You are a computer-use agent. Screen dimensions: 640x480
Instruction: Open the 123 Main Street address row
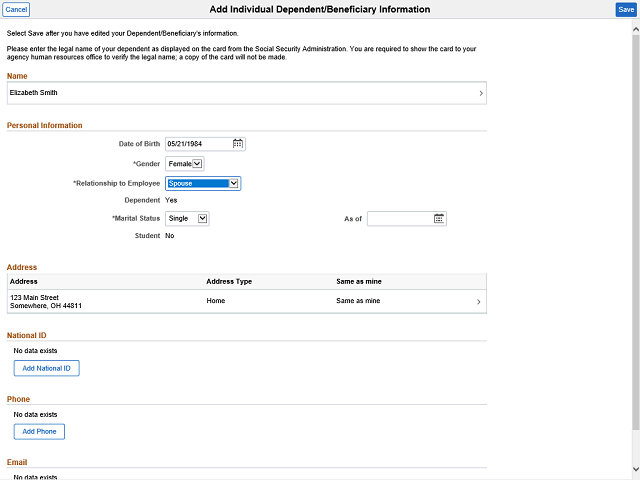point(247,302)
